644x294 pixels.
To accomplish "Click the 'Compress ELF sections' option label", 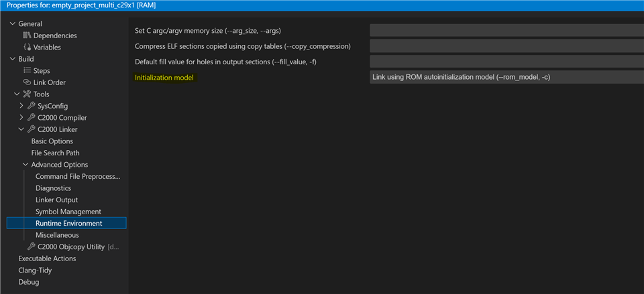I will click(243, 46).
